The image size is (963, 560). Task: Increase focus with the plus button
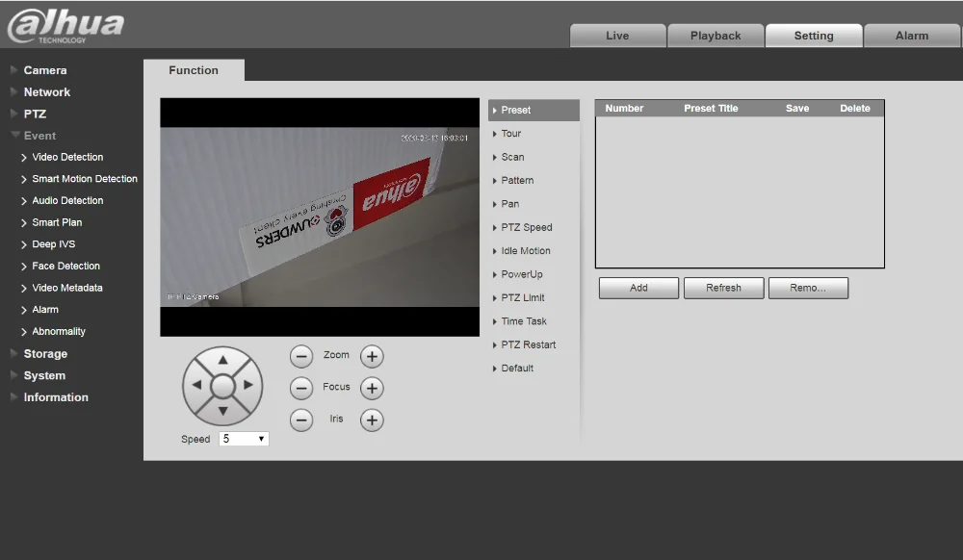pyautogui.click(x=372, y=389)
